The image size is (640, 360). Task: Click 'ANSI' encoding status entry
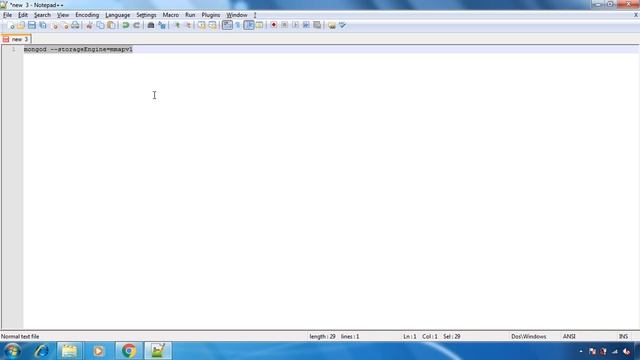click(569, 337)
